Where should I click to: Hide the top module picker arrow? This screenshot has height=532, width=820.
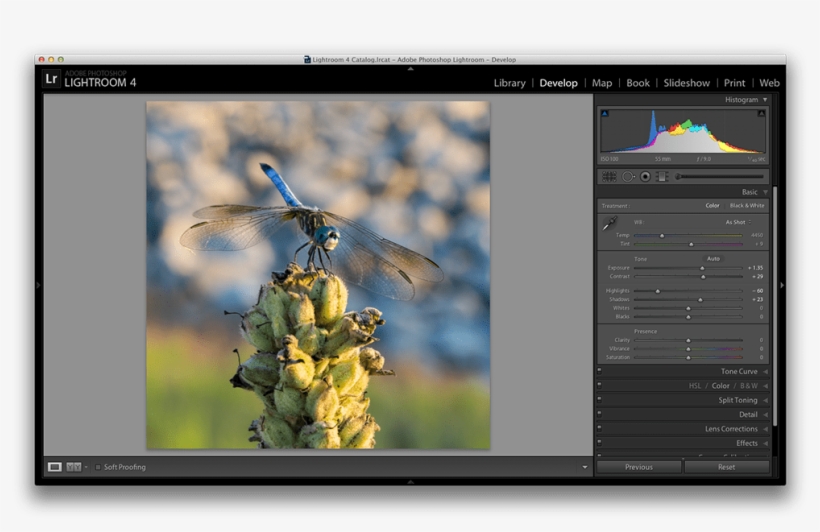coord(411,69)
